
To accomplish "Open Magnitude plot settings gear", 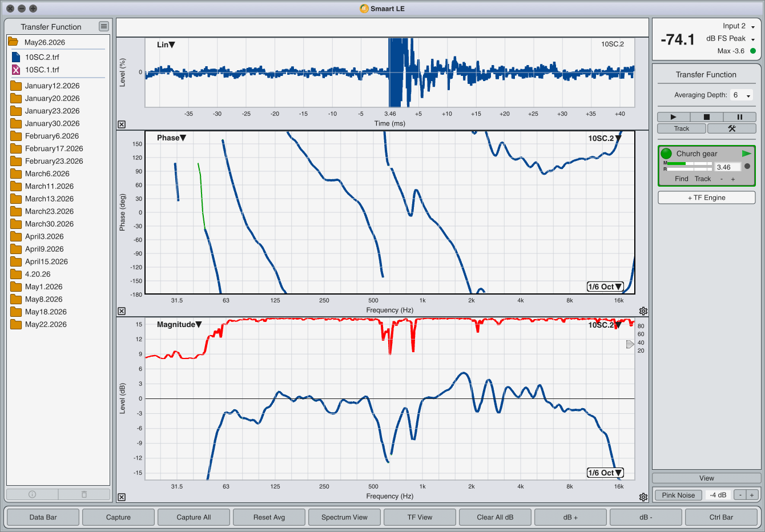I will click(x=643, y=497).
